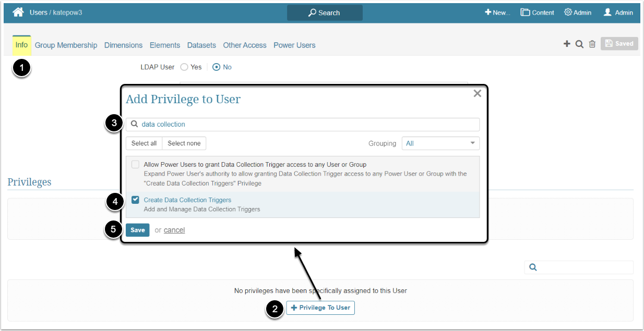Screen dimensions: 644x331
Task: Open the Power Users tab
Action: pos(294,45)
